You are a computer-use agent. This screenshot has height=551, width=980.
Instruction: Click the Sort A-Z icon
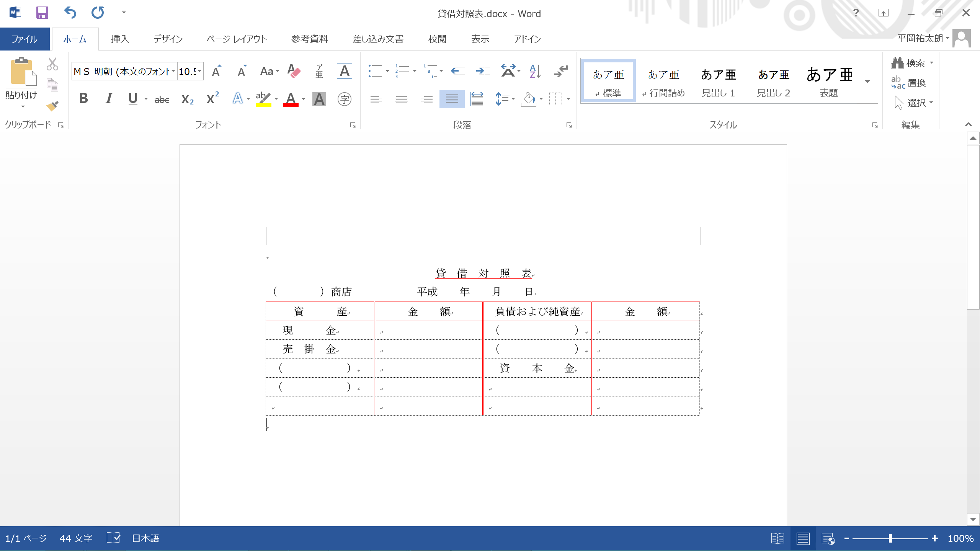point(535,71)
